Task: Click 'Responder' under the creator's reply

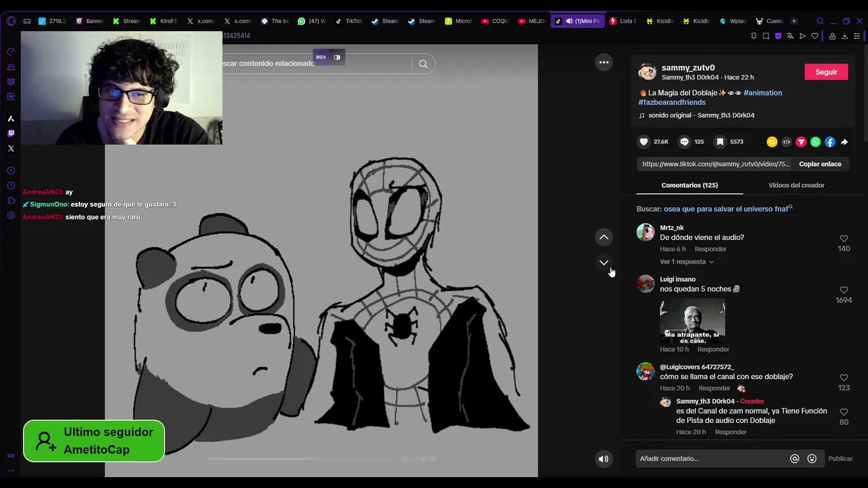Action: click(730, 432)
